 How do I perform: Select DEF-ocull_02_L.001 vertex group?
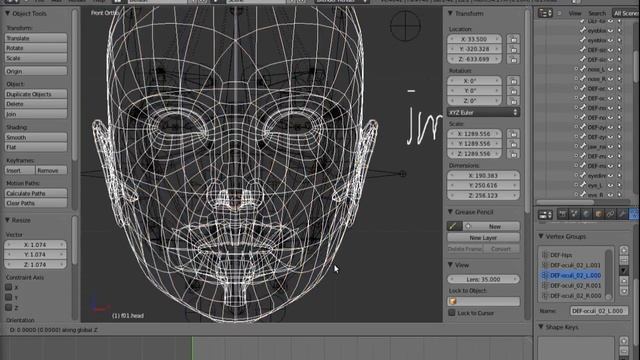click(575, 265)
